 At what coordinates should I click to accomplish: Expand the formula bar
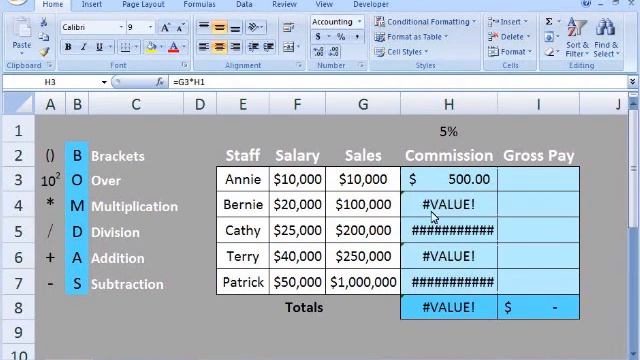coord(632,82)
